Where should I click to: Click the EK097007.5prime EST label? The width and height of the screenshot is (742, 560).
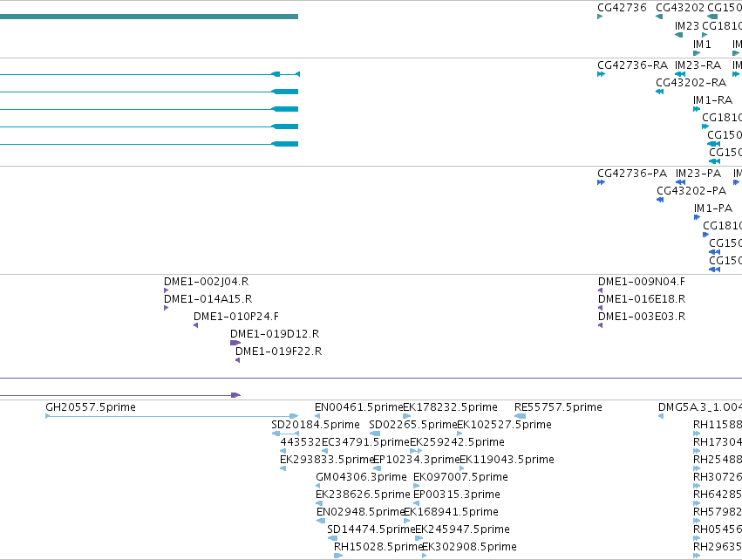click(460, 477)
